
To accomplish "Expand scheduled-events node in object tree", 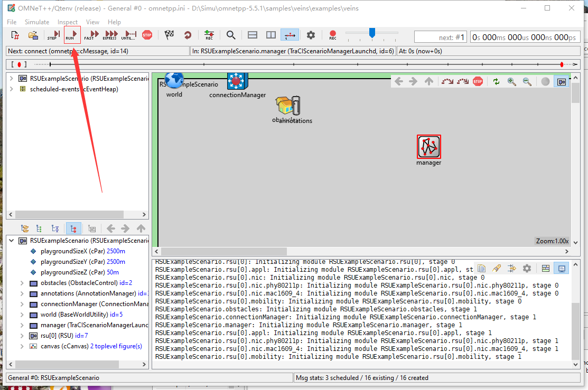I will point(11,89).
